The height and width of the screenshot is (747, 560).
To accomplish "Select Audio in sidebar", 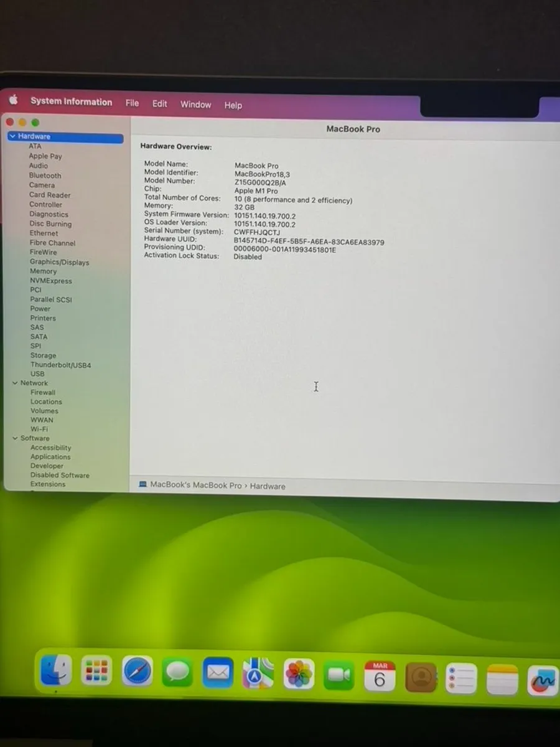I will (x=38, y=166).
